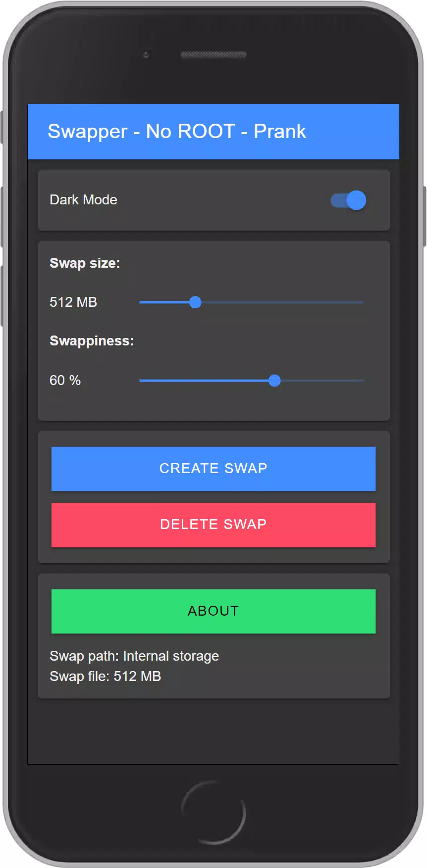The width and height of the screenshot is (427, 868).
Task: Click the phone's home button circle
Action: tap(213, 812)
